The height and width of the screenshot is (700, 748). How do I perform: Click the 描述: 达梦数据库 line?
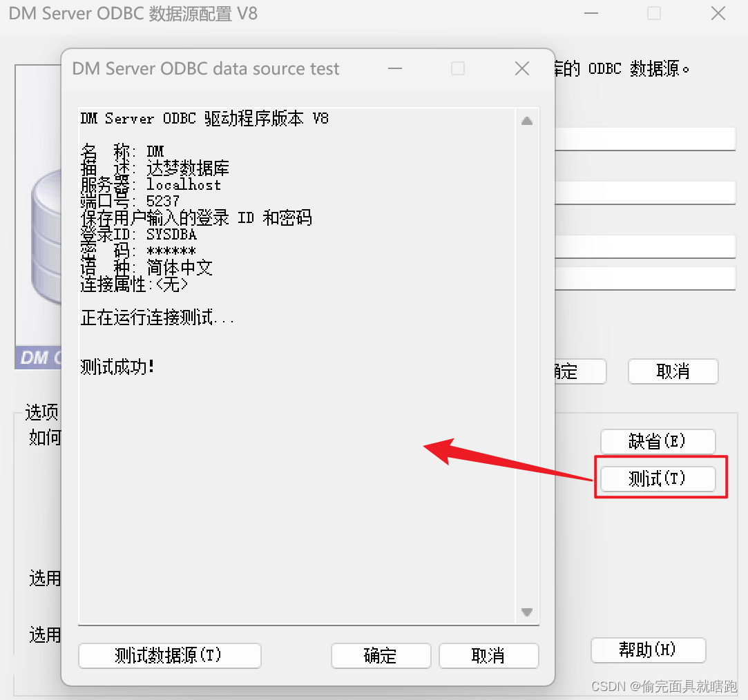[x=155, y=168]
